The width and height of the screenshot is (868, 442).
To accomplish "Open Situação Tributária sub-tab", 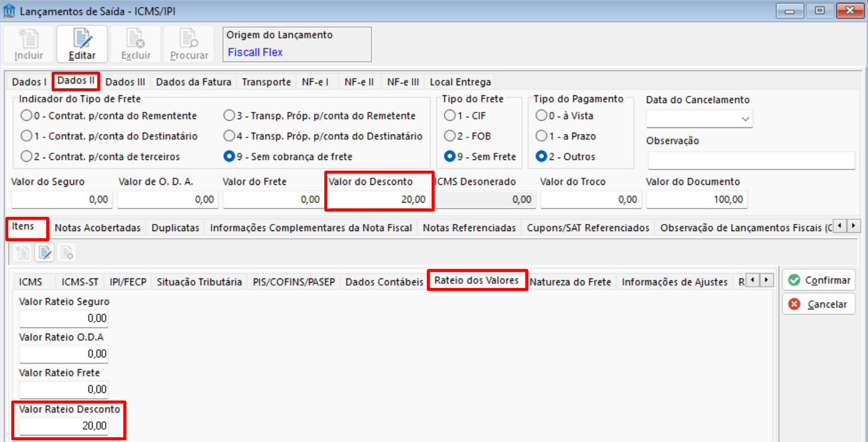I will click(x=199, y=282).
